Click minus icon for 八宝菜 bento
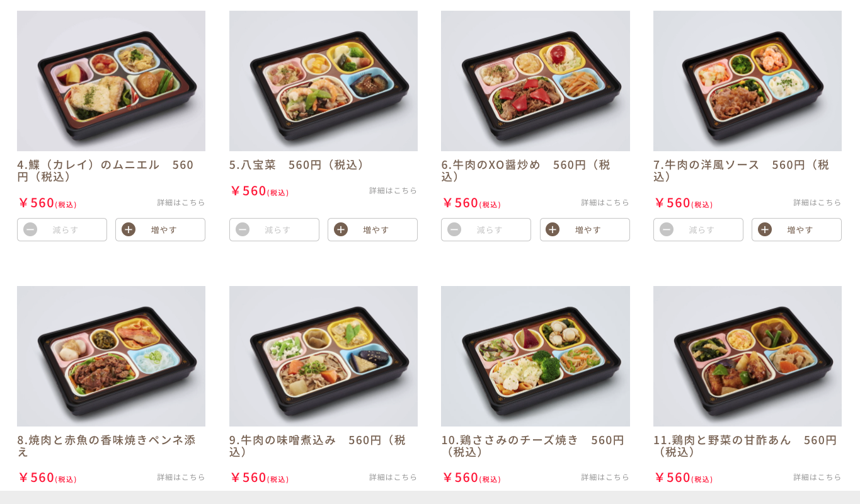Image resolution: width=860 pixels, height=504 pixels. click(x=243, y=229)
